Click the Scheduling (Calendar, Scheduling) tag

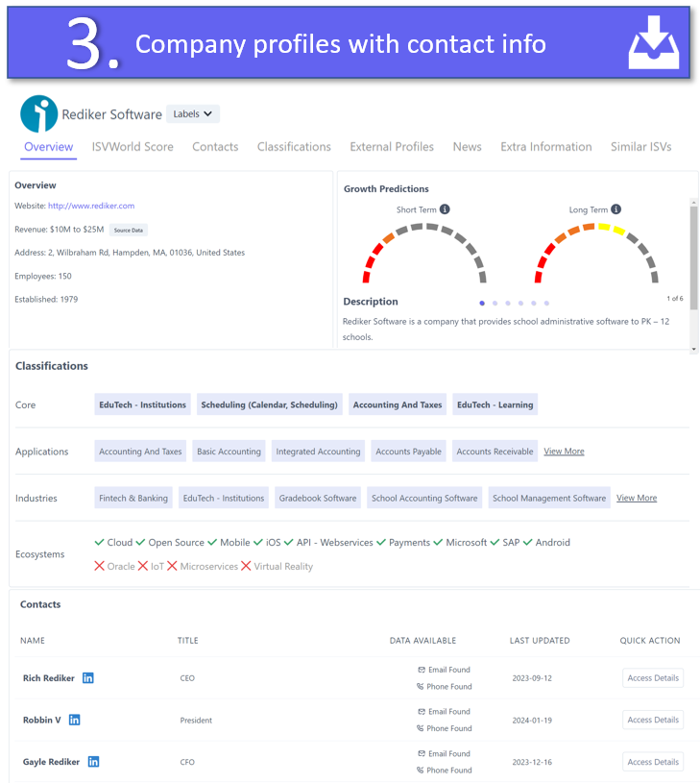click(x=270, y=404)
